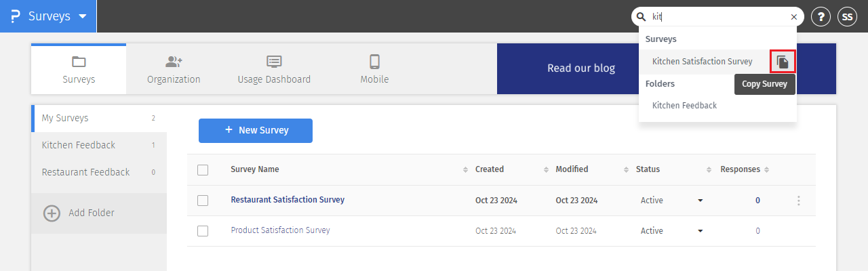The height and width of the screenshot is (271, 868).
Task: Click the New Survey button
Action: pos(256,130)
